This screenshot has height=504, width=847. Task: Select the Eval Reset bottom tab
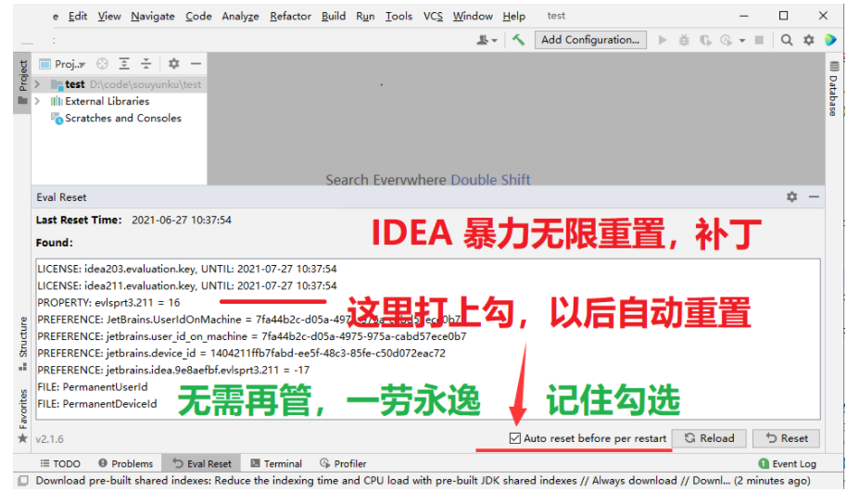(x=202, y=463)
